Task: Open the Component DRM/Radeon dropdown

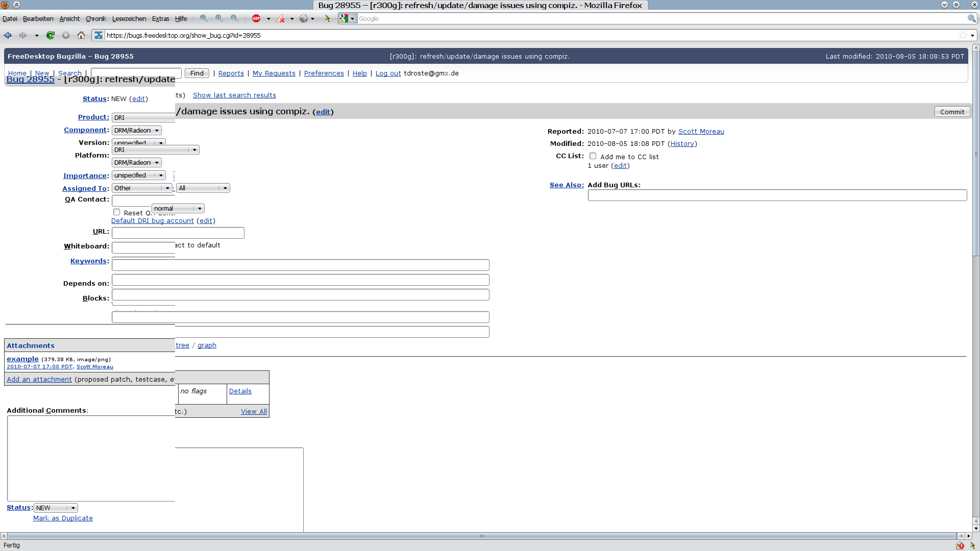Action: tap(136, 131)
